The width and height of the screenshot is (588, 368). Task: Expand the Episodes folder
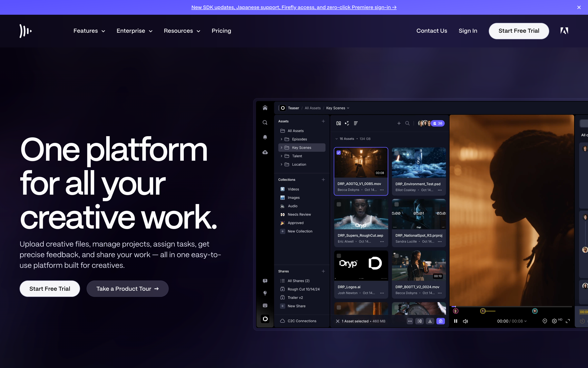click(281, 139)
